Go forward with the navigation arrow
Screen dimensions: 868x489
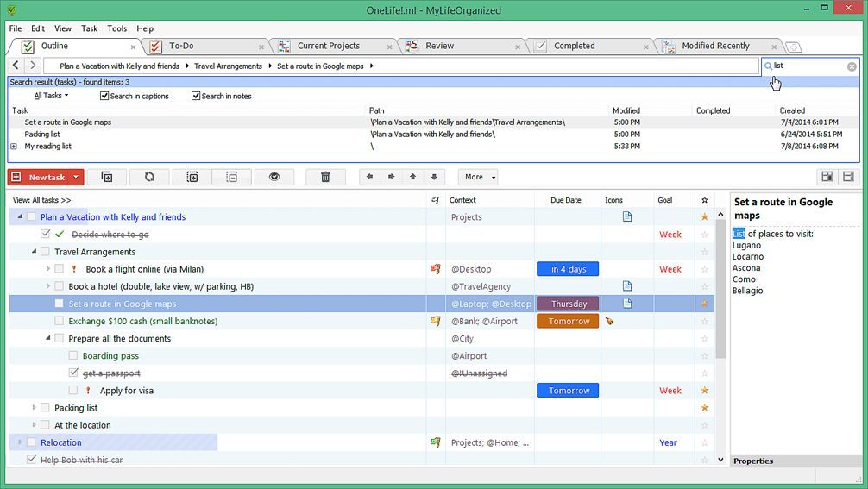click(x=33, y=66)
